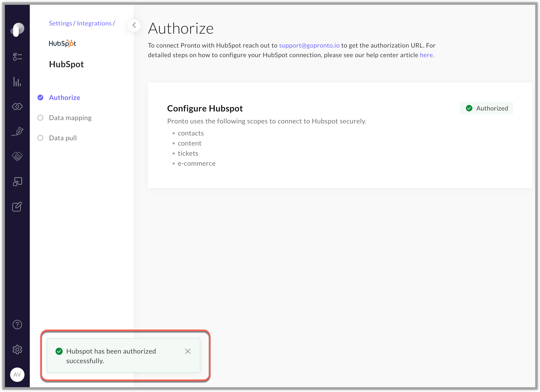
Task: Click the success toast message text
Action: (x=111, y=356)
